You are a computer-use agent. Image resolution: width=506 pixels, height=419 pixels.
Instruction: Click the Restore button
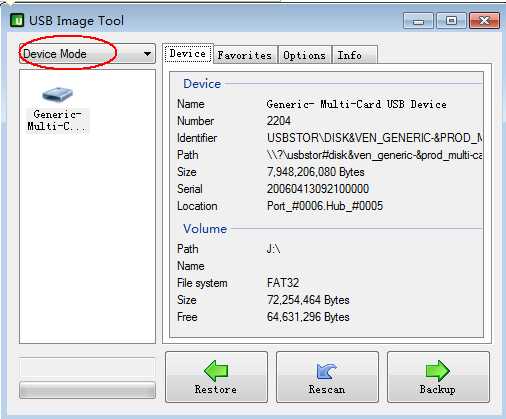pyautogui.click(x=216, y=377)
